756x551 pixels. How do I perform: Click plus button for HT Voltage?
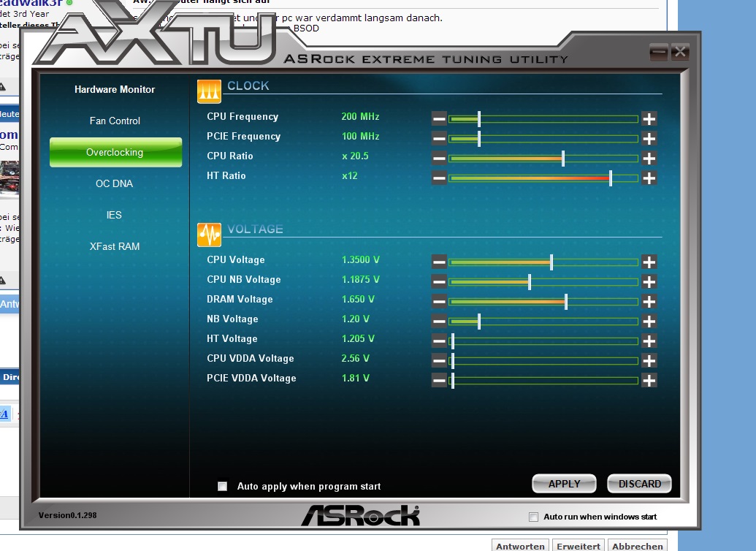tap(649, 341)
